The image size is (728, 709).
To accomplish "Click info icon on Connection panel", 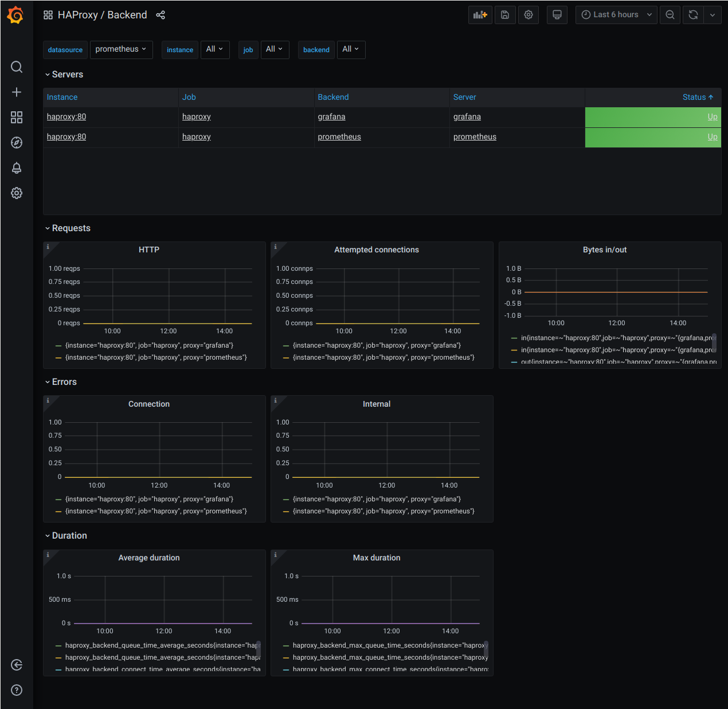I will (48, 400).
